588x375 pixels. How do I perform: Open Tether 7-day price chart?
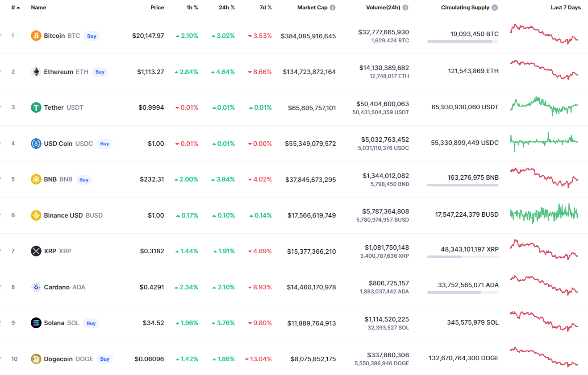pos(544,106)
